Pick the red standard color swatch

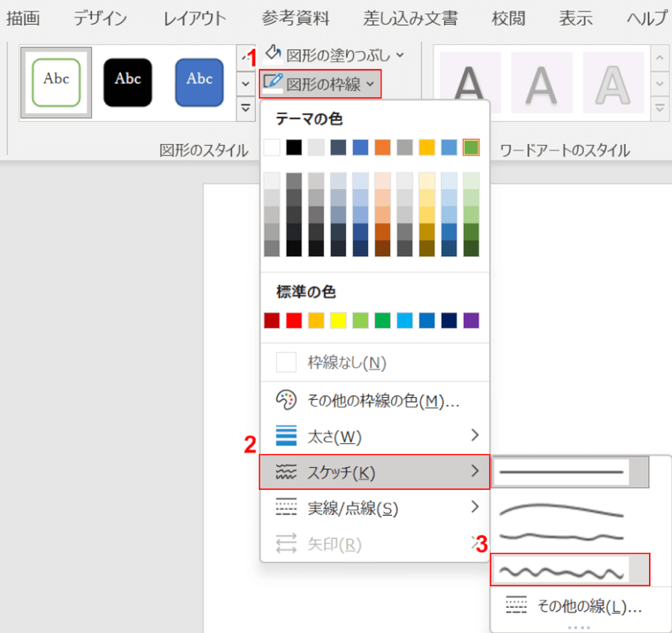[x=294, y=320]
